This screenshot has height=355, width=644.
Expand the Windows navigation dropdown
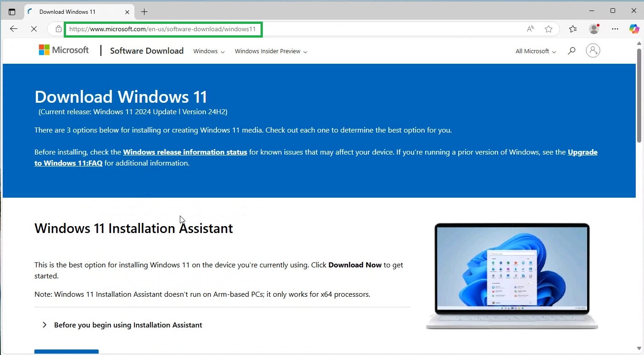tap(209, 51)
